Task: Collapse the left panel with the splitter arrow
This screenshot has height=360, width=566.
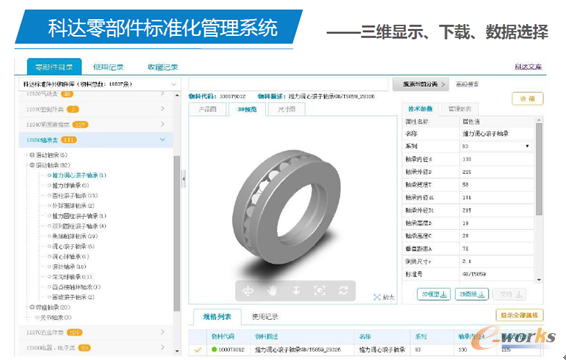Action: 183,179
